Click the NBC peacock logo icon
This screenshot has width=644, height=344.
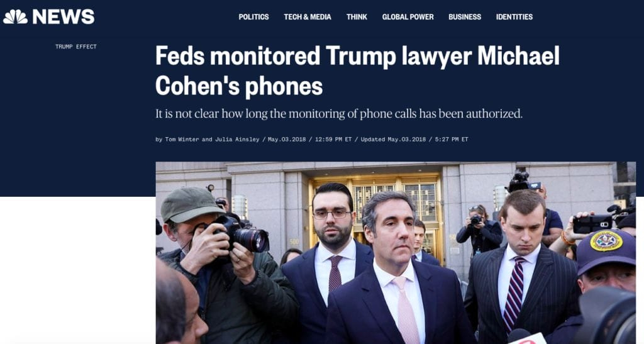15,17
